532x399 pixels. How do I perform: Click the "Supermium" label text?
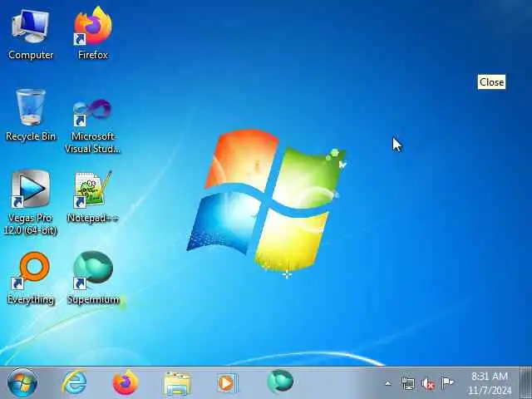tap(93, 299)
